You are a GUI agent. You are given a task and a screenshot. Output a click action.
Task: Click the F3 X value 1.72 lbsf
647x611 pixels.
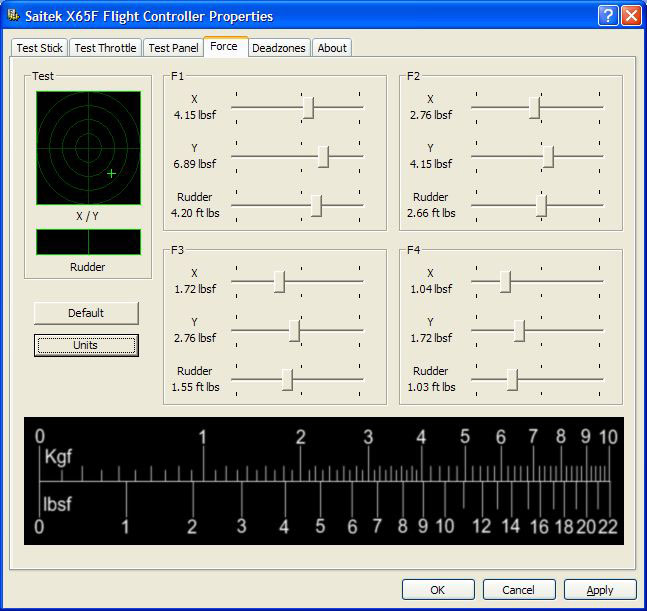coord(195,289)
